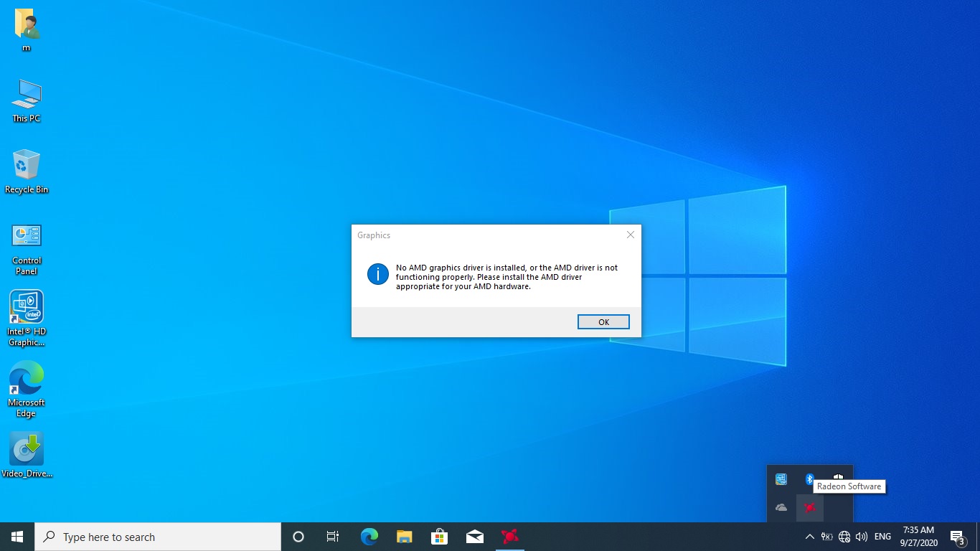Image resolution: width=980 pixels, height=551 pixels.
Task: Click the 'No AMD graphics driver' message text
Action: [507, 277]
